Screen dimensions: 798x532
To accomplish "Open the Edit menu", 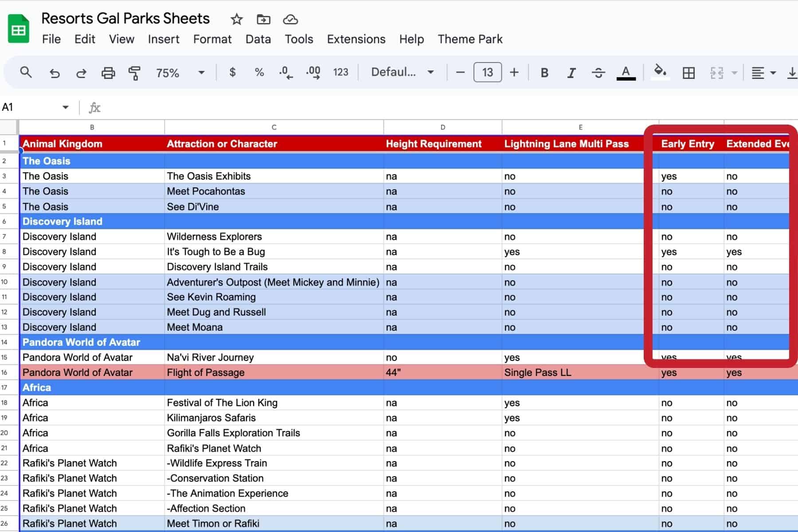I will point(85,39).
